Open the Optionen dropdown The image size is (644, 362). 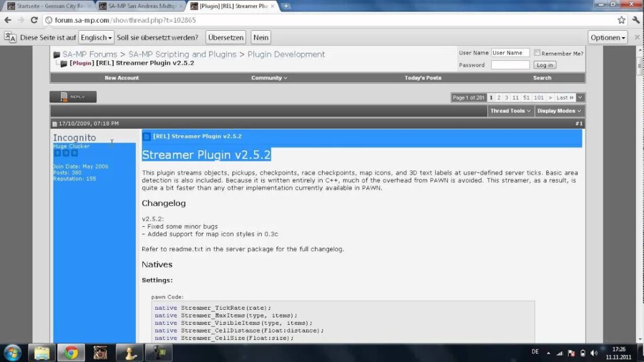[x=608, y=37]
